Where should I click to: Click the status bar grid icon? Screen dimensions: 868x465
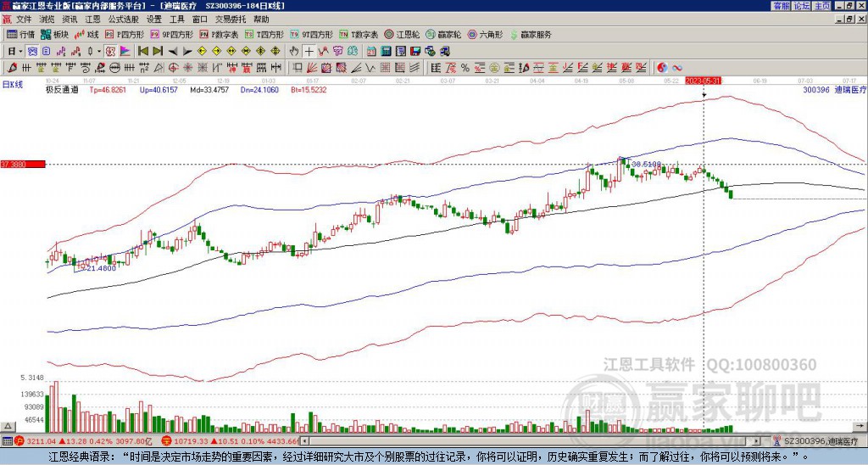[x=7, y=441]
